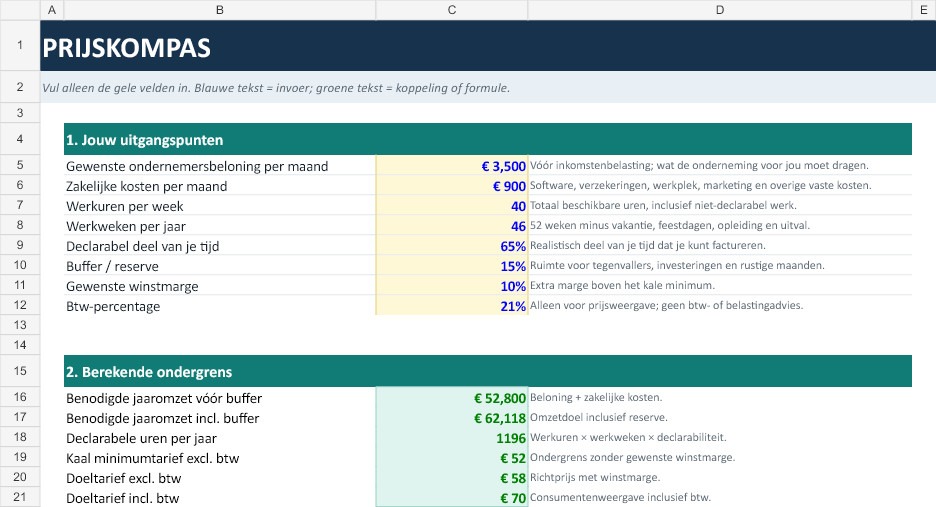This screenshot has height=507, width=936.
Task: Select the € 52 kaal minimumtarief value
Action: [452, 457]
